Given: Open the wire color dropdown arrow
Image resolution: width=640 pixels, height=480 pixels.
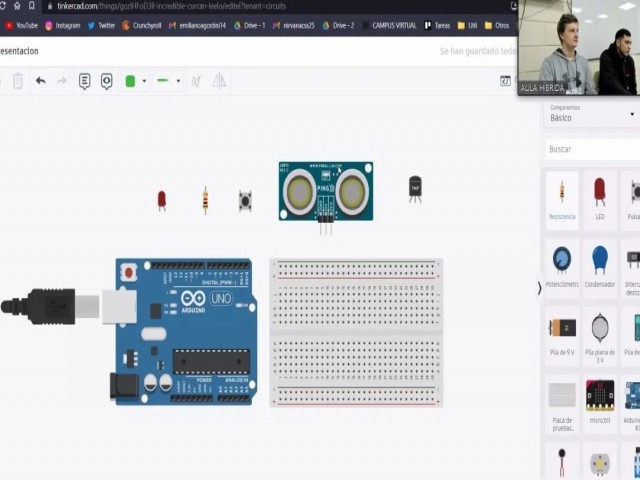Looking at the screenshot, I should 144,81.
